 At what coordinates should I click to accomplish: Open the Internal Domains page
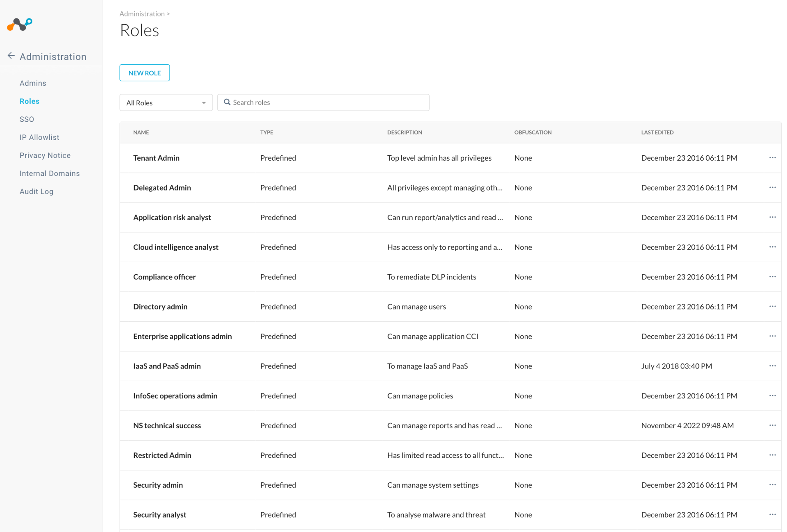tap(50, 173)
